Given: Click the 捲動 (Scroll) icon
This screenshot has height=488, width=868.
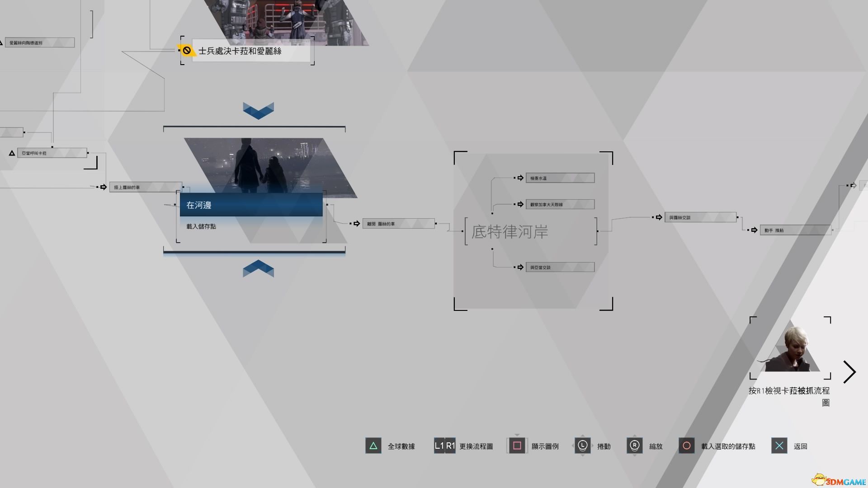Looking at the screenshot, I should click(581, 446).
